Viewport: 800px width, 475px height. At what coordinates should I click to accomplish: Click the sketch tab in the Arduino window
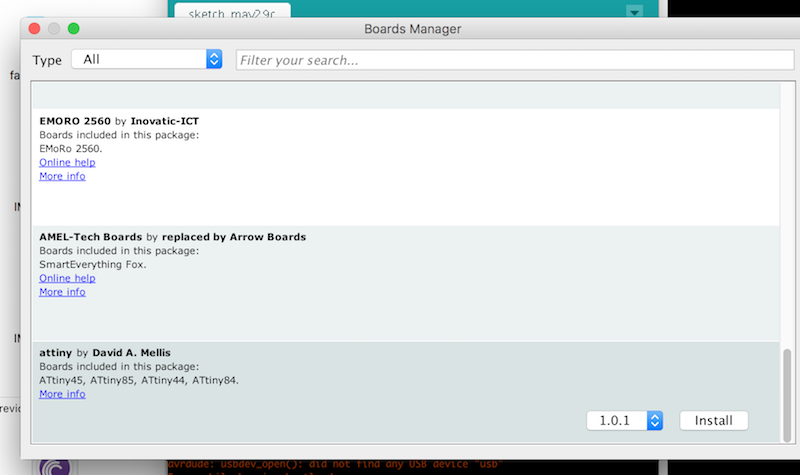click(x=232, y=11)
